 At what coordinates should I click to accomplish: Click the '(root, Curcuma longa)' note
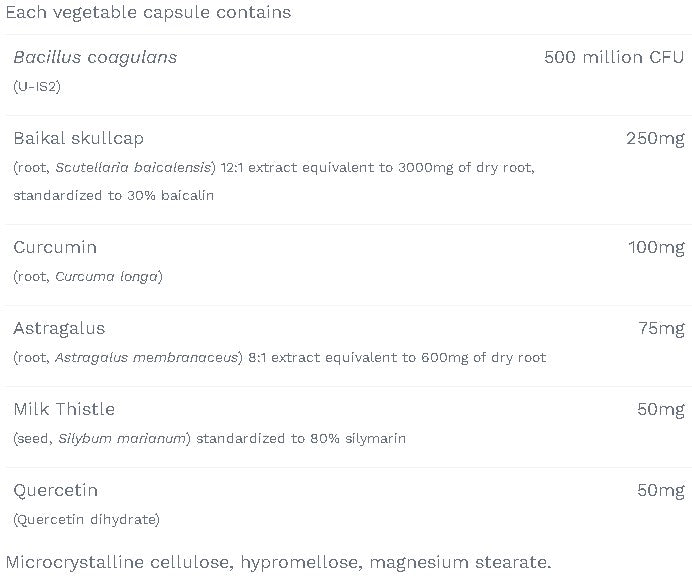click(x=88, y=276)
